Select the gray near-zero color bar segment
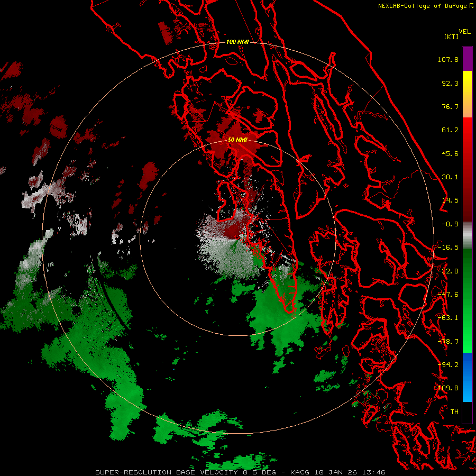476x476 pixels. coord(467,235)
